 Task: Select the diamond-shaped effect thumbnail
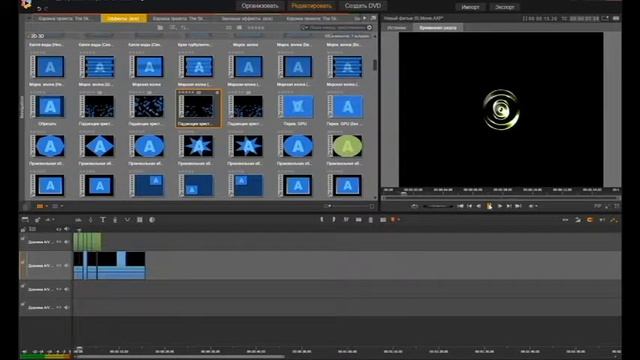tap(99, 146)
